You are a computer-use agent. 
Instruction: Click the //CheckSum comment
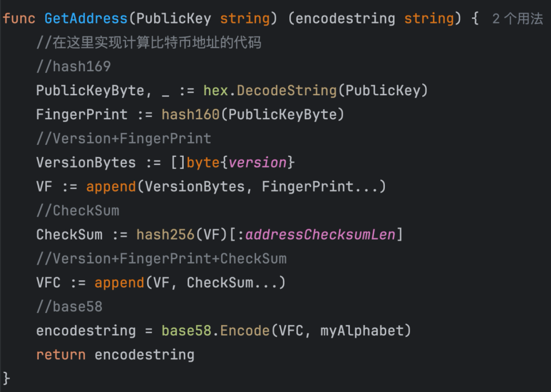tap(78, 211)
